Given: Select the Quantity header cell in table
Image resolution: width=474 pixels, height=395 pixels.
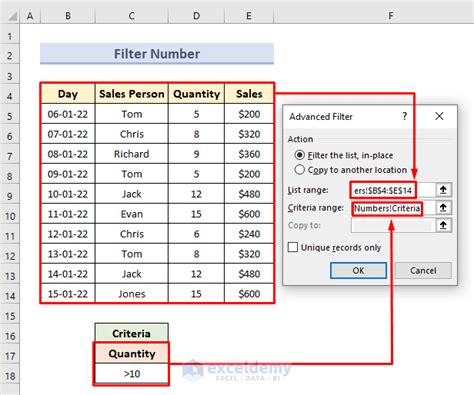Looking at the screenshot, I should coord(197,94).
